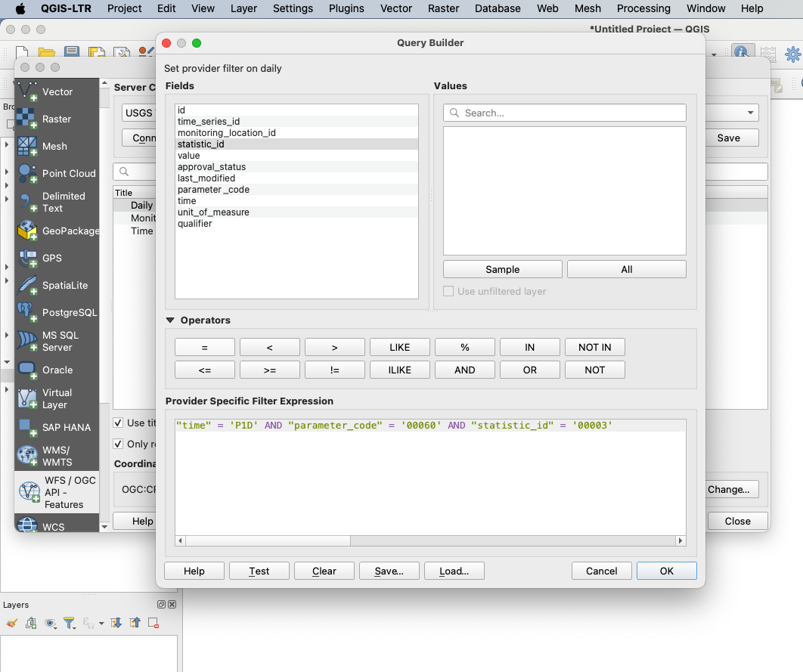
Task: Click the filter expression horizontal scrollbar
Action: pyautogui.click(x=268, y=540)
